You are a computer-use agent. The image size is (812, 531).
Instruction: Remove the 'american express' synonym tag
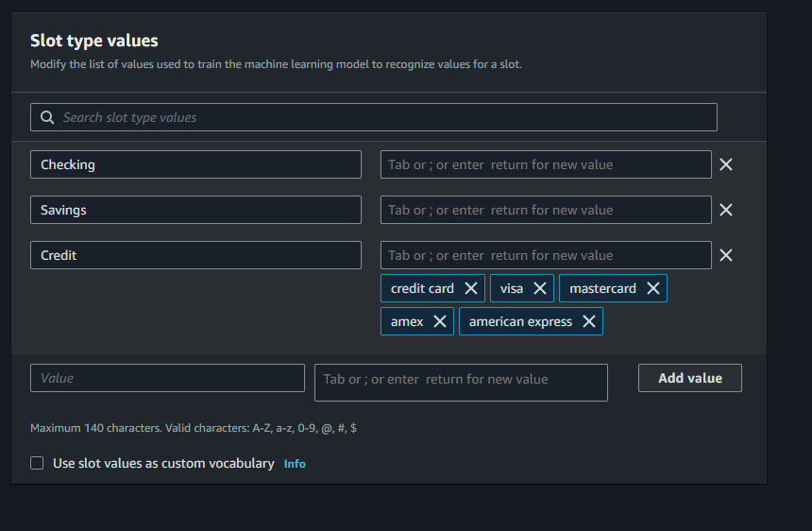588,321
